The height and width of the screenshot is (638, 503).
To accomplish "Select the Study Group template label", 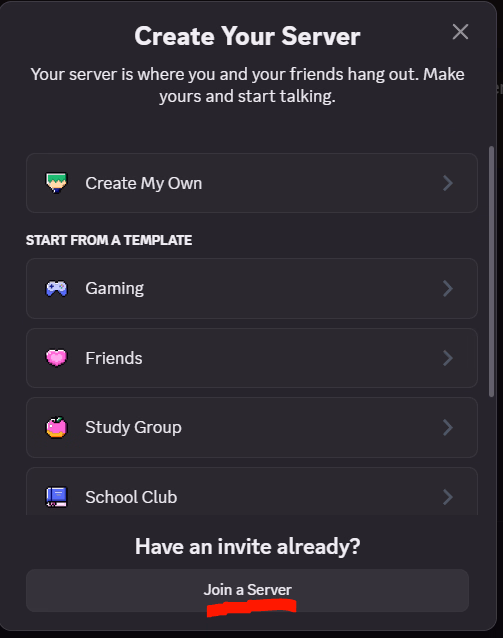I will point(133,428).
